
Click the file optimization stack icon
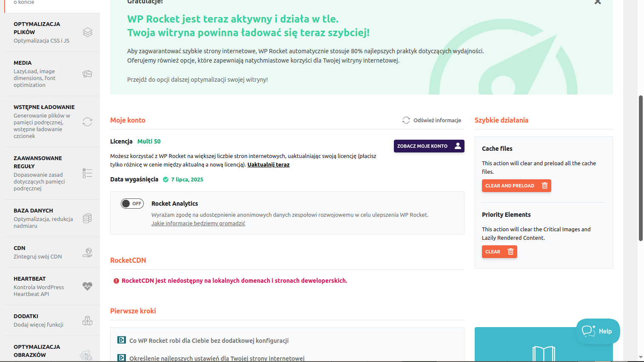pyautogui.click(x=88, y=32)
